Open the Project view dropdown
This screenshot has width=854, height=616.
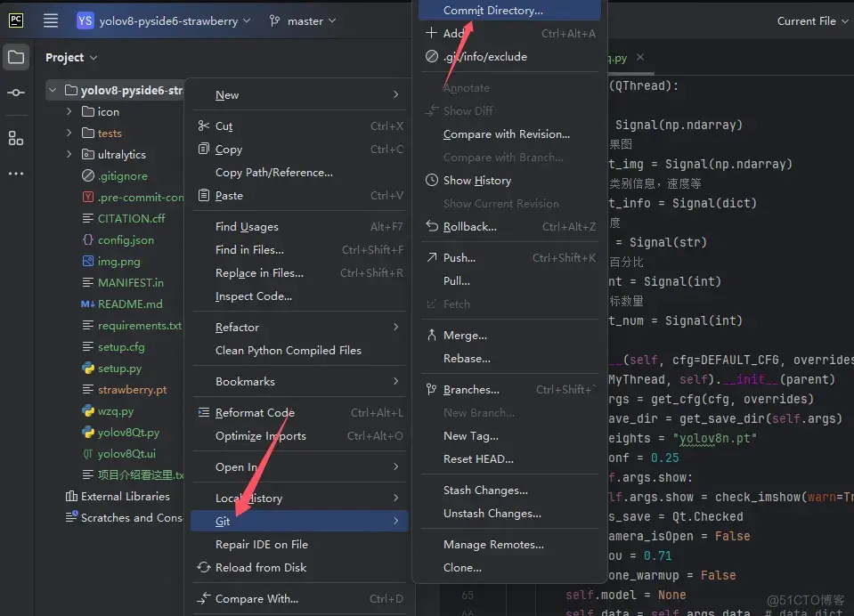coord(71,58)
